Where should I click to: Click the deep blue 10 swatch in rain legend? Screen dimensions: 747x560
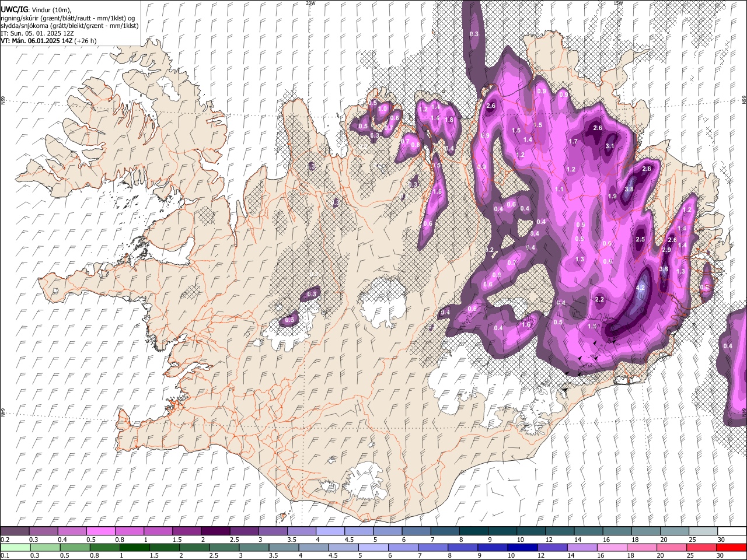click(x=522, y=547)
